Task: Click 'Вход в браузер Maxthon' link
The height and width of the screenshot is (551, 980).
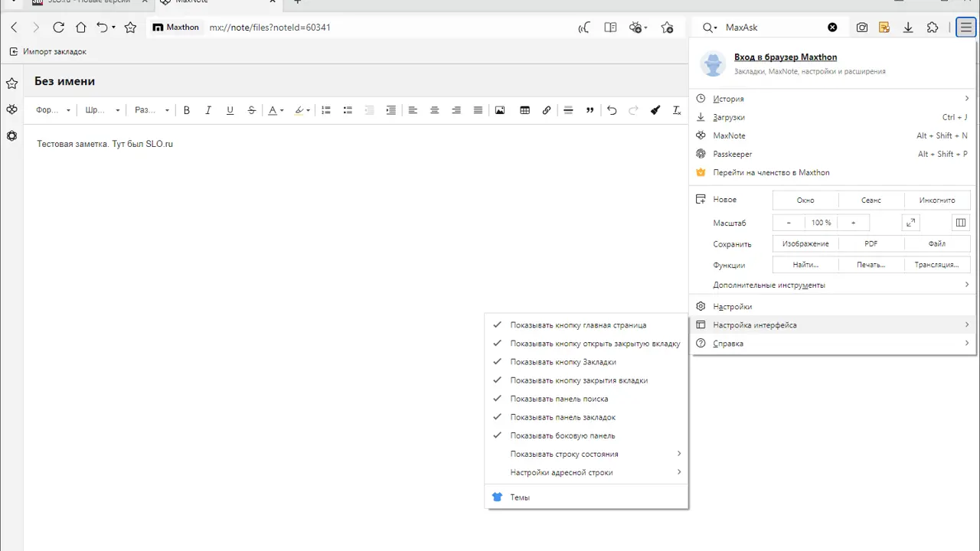Action: pos(785,57)
